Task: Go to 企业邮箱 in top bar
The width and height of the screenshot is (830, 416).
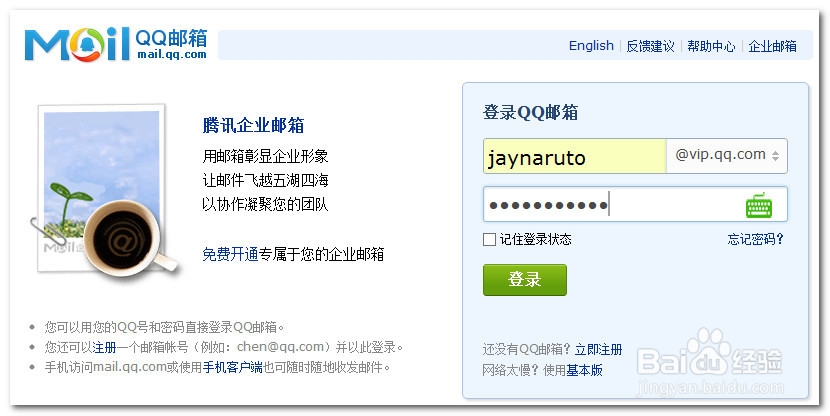Action: (x=772, y=46)
